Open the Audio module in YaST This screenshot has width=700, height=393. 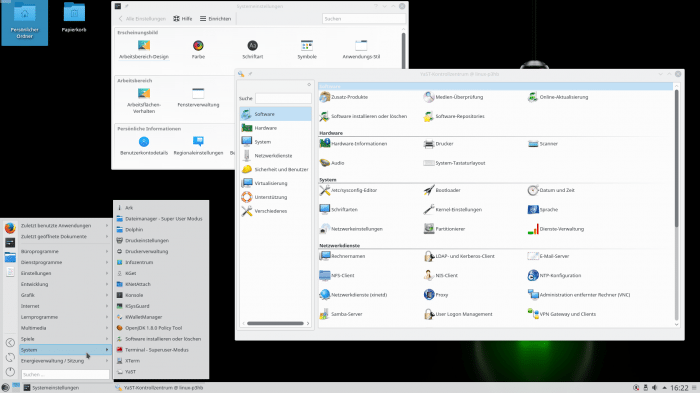coord(332,163)
